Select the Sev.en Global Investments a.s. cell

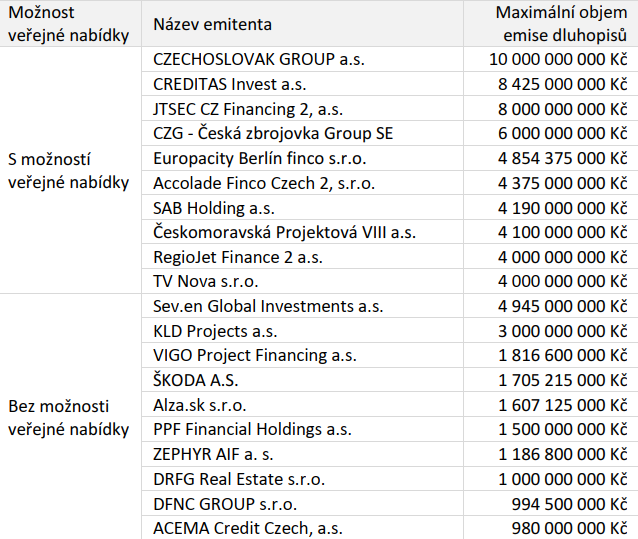tap(268, 307)
